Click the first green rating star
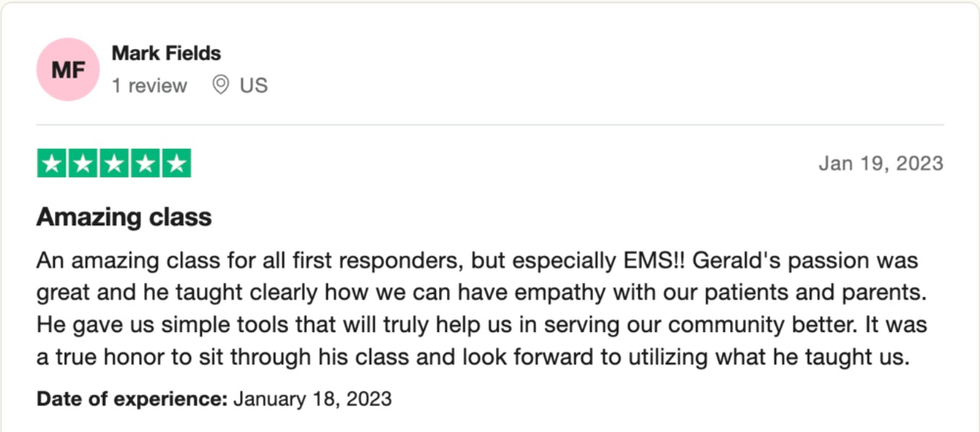This screenshot has width=980, height=432. (x=51, y=164)
